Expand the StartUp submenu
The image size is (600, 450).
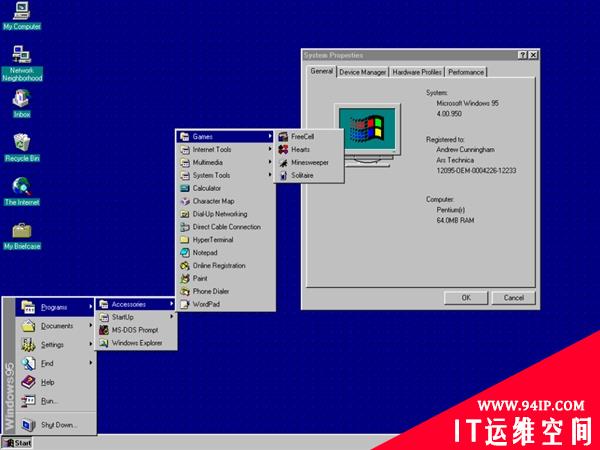pyautogui.click(x=136, y=317)
